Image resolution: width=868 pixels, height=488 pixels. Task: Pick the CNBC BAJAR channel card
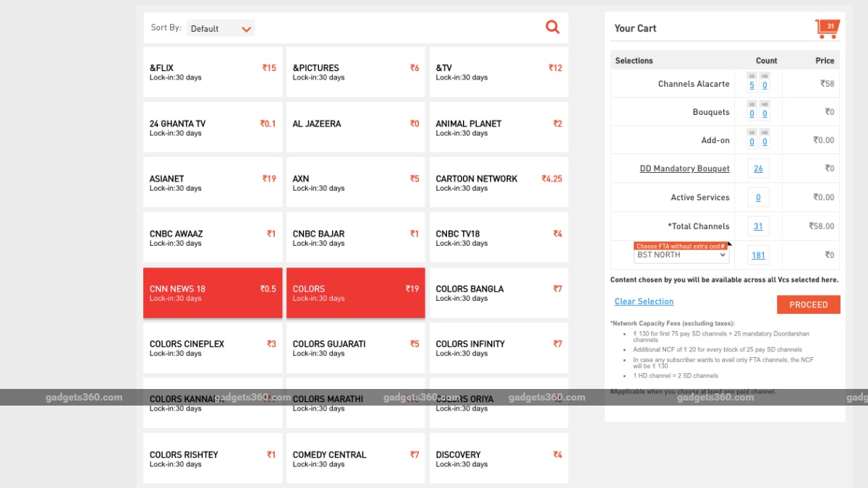[x=356, y=237]
